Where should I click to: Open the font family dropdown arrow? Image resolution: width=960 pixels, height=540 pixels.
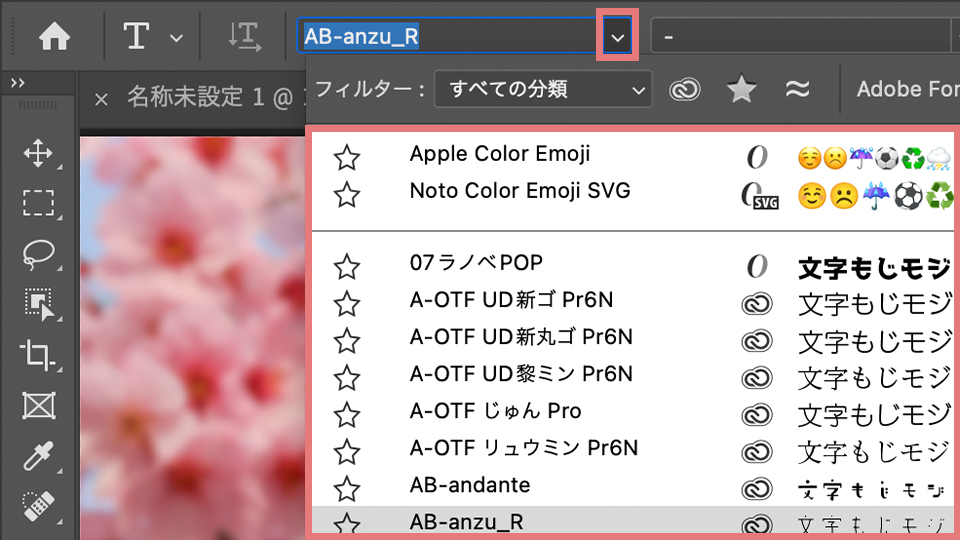[x=619, y=38]
